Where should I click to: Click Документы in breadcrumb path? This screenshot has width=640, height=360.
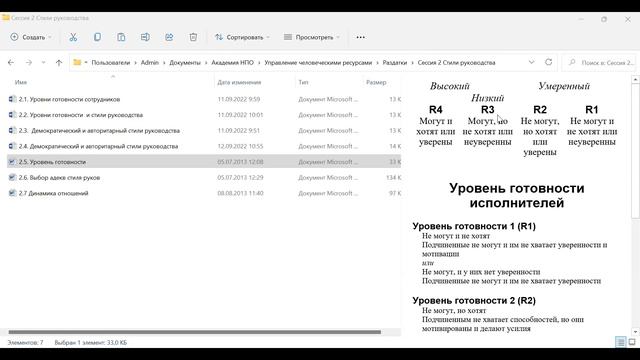click(x=185, y=62)
